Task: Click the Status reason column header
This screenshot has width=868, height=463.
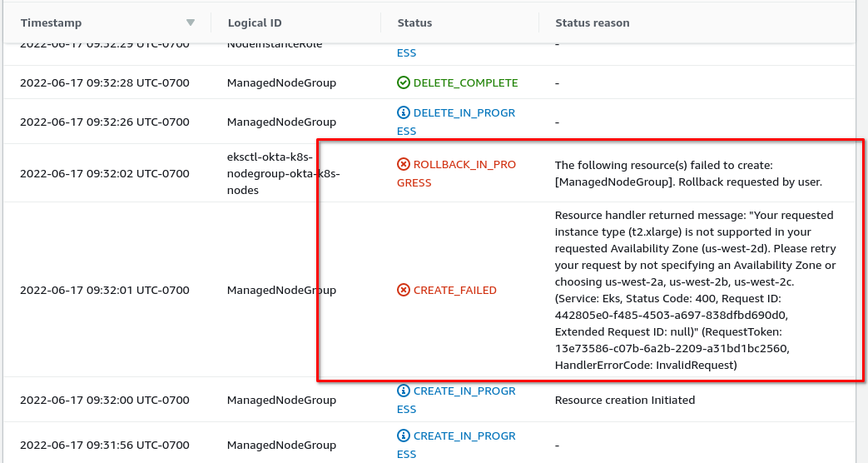Action: point(592,23)
